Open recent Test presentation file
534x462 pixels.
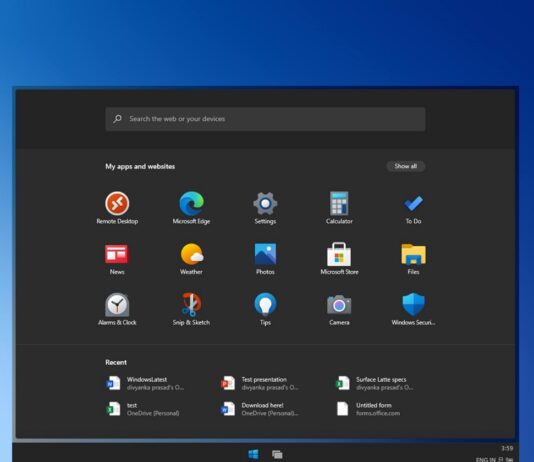tap(260, 383)
